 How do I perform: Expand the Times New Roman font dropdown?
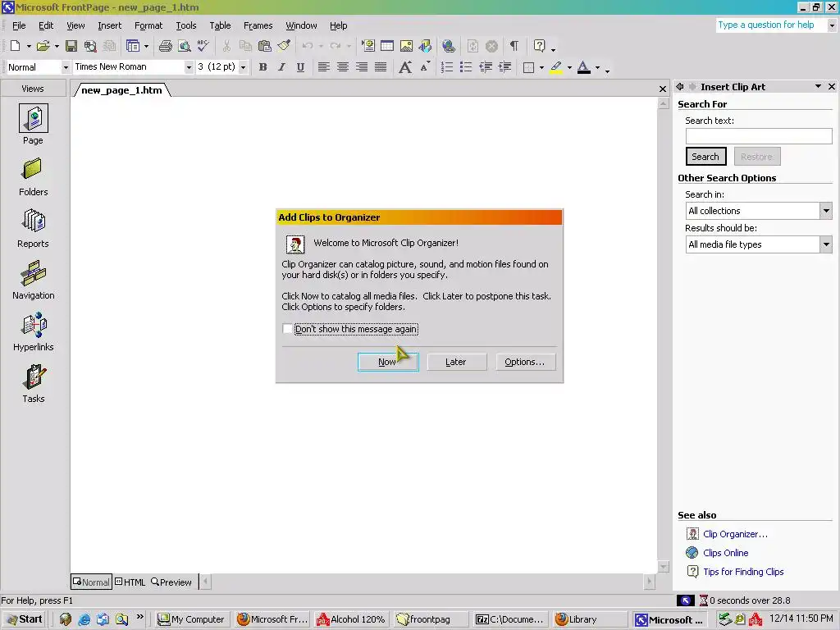tap(189, 67)
